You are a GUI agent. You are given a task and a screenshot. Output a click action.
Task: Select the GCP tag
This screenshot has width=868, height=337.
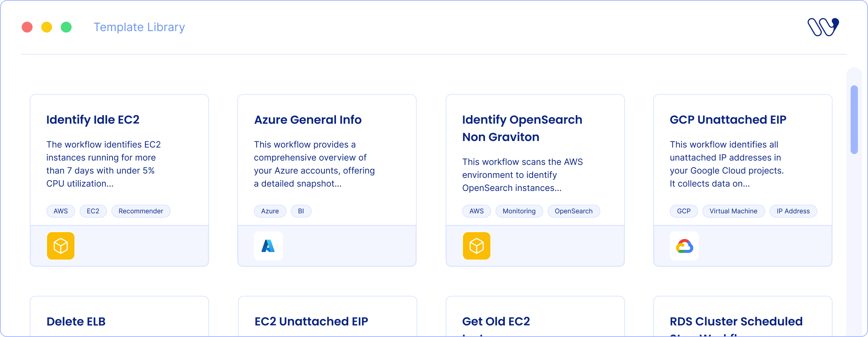coord(684,211)
